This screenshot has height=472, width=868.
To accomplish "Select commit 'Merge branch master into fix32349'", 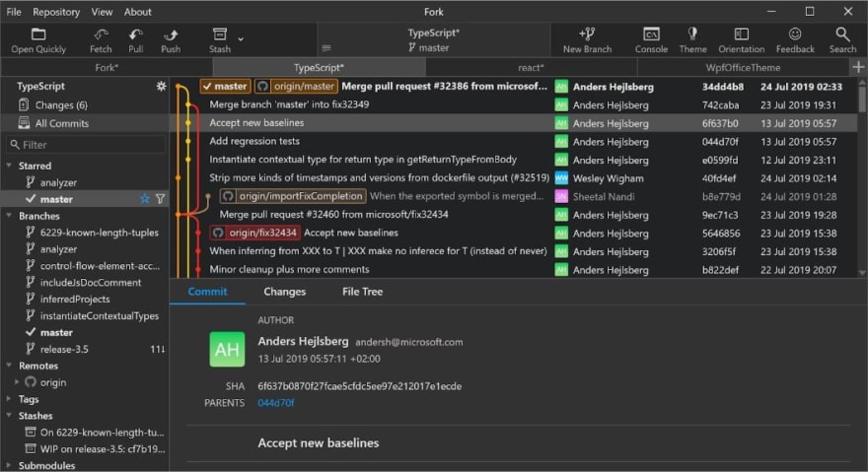I will pyautogui.click(x=513, y=104).
